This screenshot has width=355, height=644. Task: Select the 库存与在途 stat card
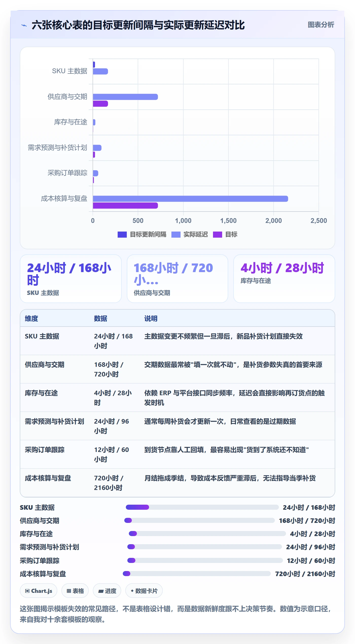point(284,279)
